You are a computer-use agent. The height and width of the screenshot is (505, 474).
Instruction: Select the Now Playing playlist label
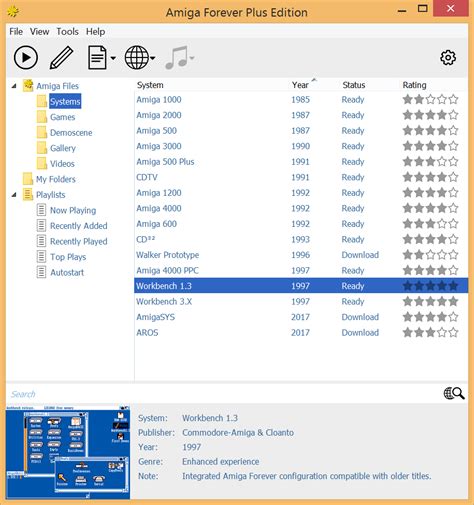[73, 210]
